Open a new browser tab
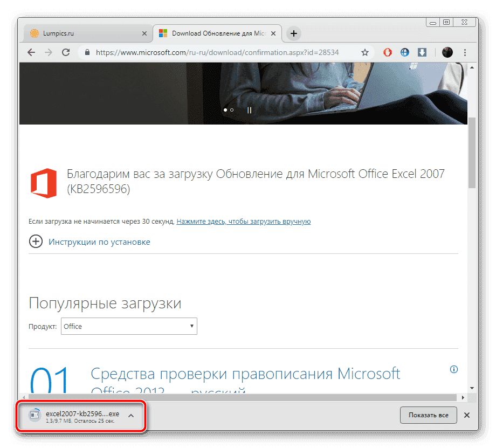This screenshot has height=448, width=496. click(x=293, y=33)
